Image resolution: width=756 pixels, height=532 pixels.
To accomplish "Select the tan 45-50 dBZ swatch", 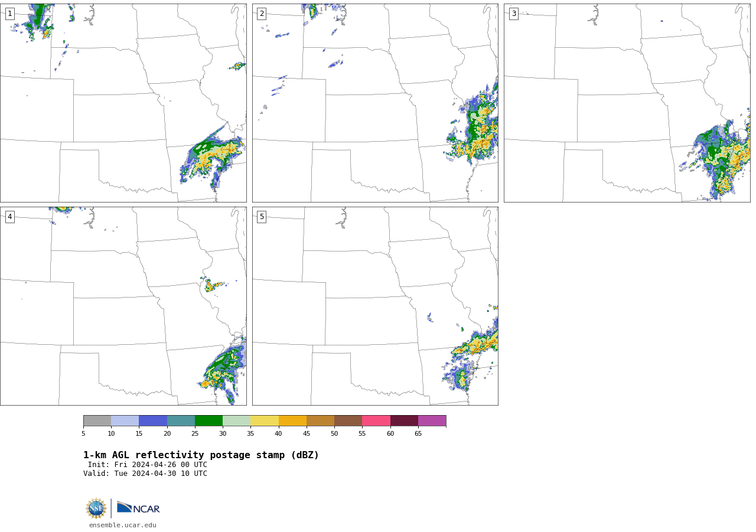I will (320, 421).
